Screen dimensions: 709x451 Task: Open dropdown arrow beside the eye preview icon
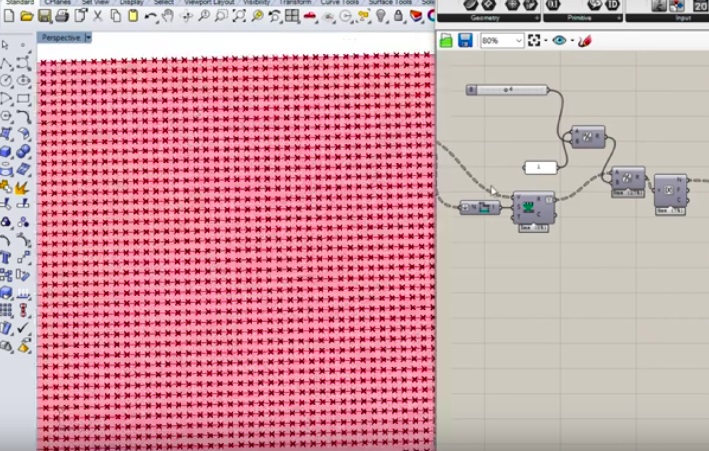tap(572, 41)
